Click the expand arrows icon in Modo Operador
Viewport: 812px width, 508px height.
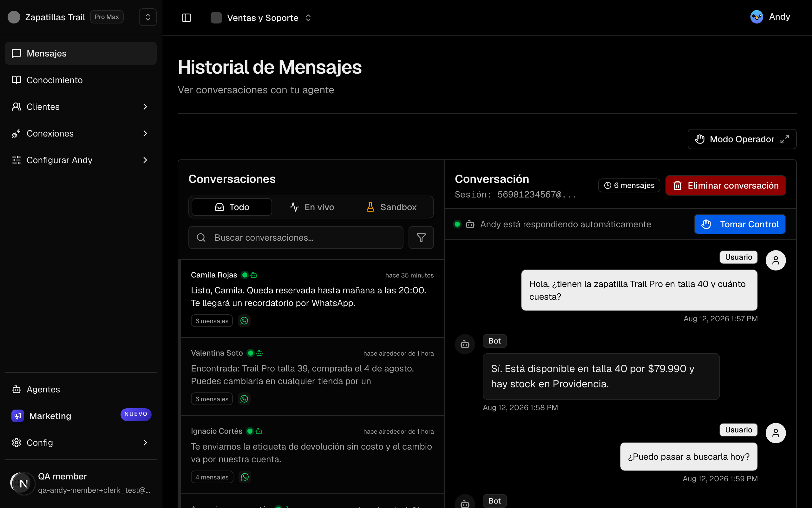tap(784, 139)
